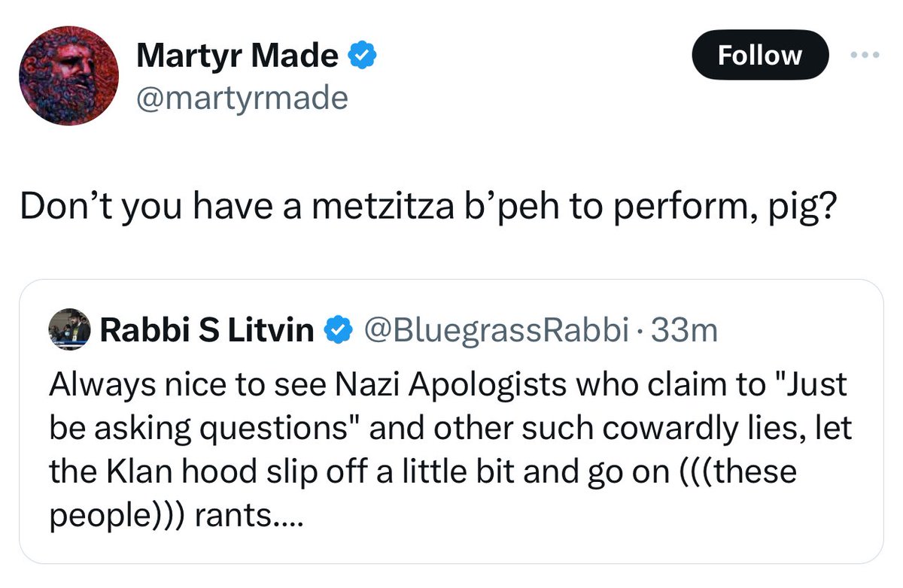The height and width of the screenshot is (588, 903).
Task: Visit the @martyrmade handle
Action: tap(242, 97)
